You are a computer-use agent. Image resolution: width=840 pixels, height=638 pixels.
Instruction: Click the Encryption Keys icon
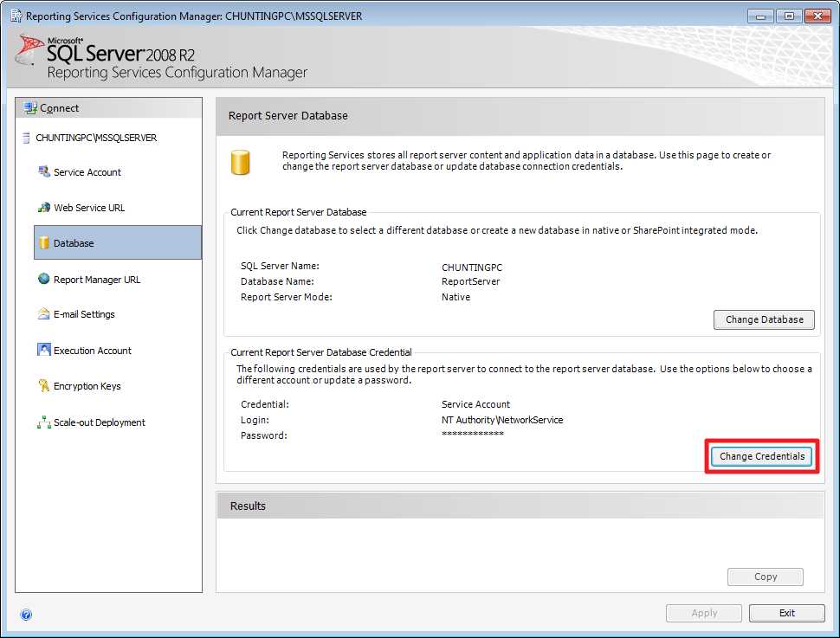(x=44, y=386)
